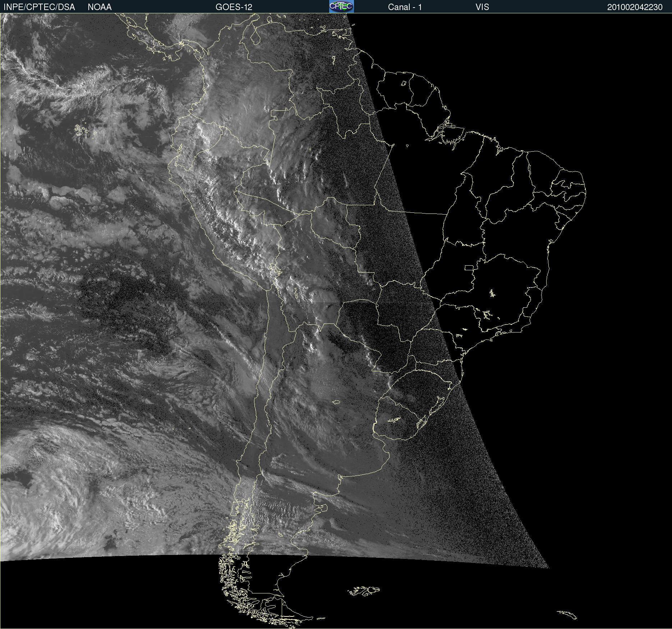Click the CPTEC logo in header
672x629 pixels.
[341, 6]
